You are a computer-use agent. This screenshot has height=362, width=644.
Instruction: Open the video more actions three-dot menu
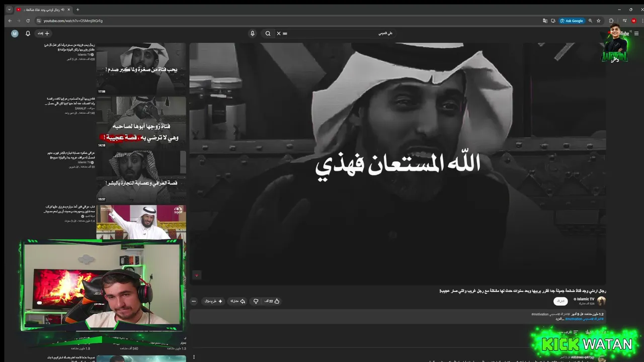(194, 301)
